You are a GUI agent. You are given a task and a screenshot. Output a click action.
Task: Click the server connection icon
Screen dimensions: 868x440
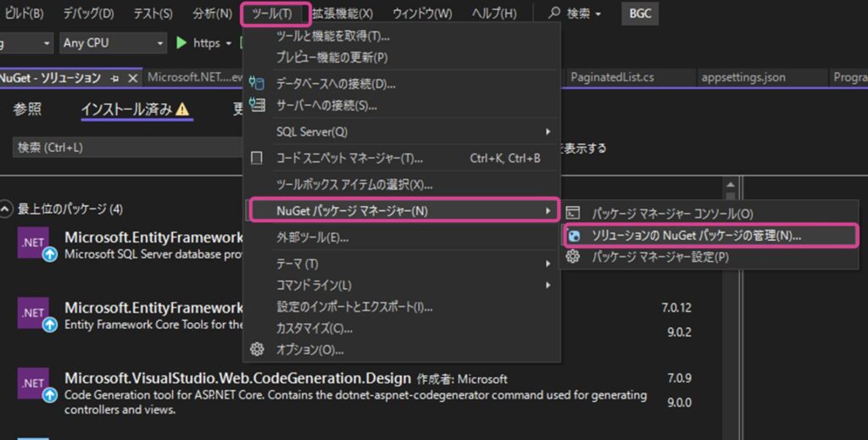pyautogui.click(x=258, y=105)
